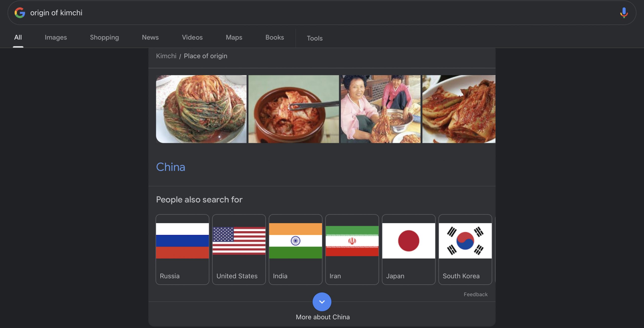Select the Videos tab
The image size is (644, 328).
click(192, 37)
